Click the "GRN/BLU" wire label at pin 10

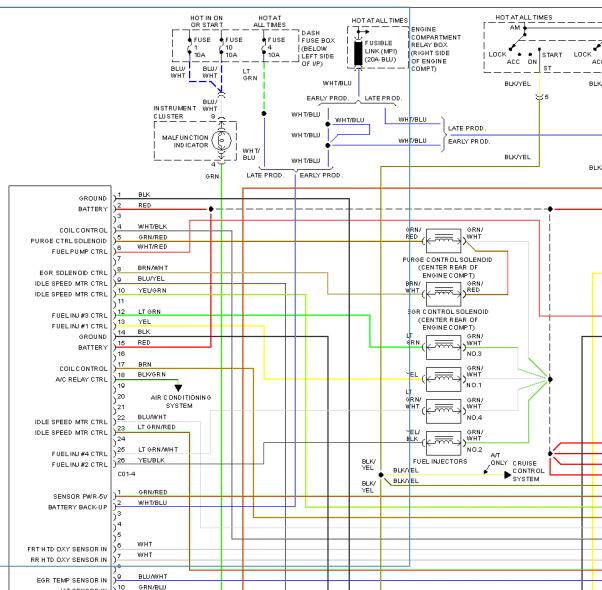pos(152,587)
